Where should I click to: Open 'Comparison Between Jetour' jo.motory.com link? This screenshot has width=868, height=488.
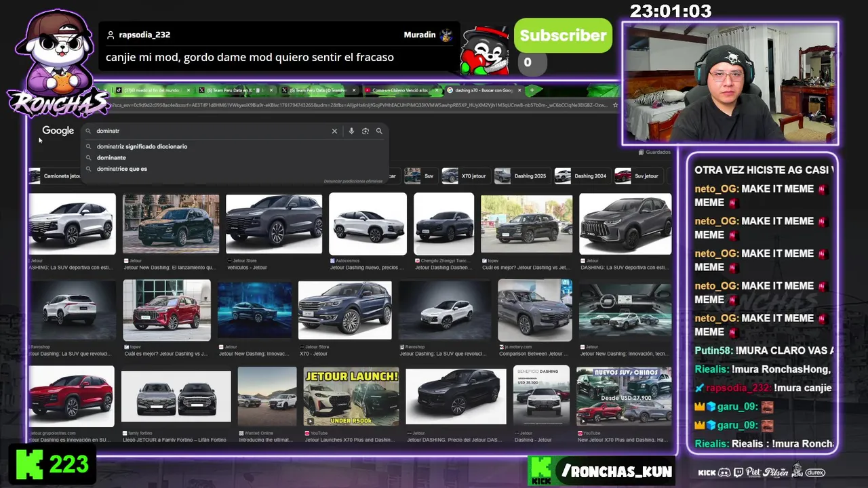pyautogui.click(x=534, y=353)
